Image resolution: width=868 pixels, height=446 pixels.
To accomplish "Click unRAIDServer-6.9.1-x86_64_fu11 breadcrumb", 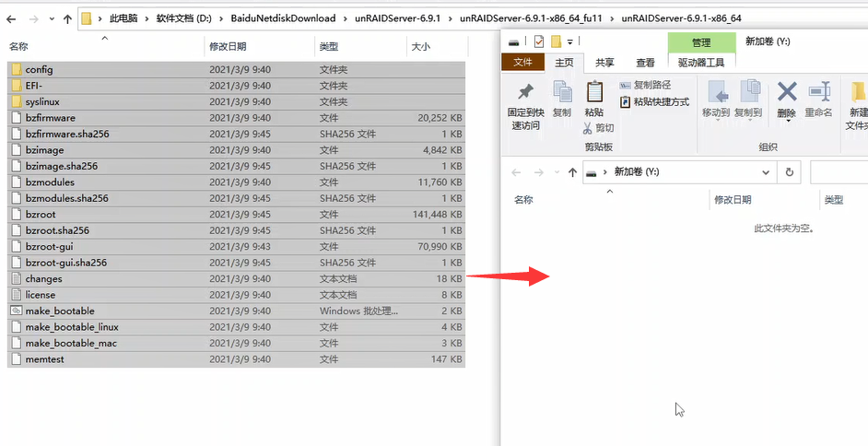I will coord(531,18).
